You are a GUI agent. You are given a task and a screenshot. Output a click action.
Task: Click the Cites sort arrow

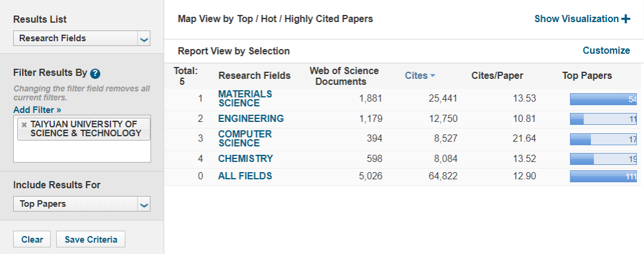pos(433,76)
